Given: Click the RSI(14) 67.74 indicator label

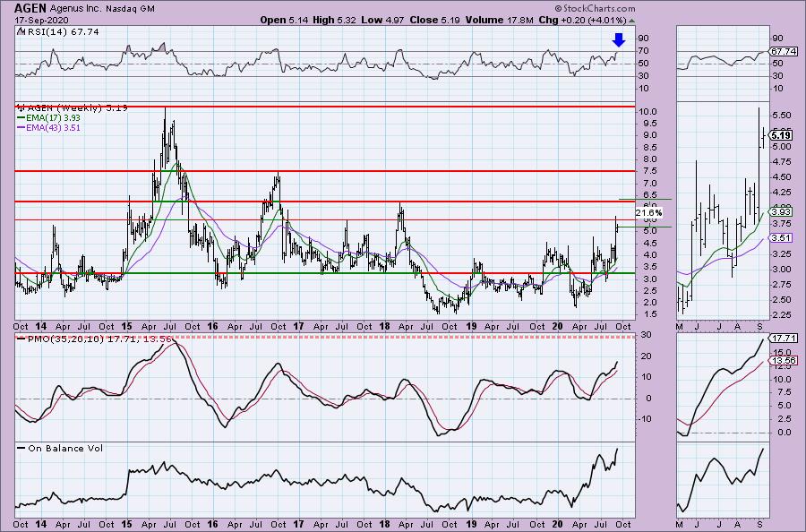Looking at the screenshot, I should tap(58, 32).
